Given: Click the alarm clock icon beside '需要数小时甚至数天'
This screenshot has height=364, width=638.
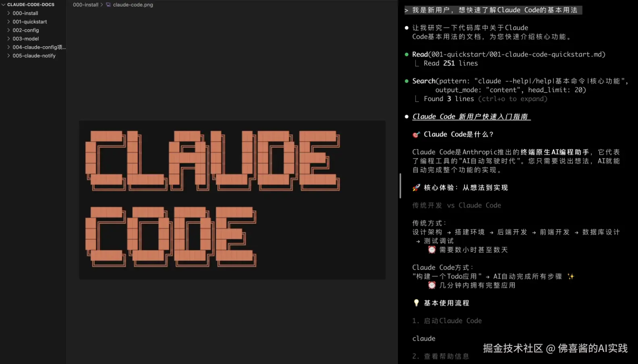Looking at the screenshot, I should [432, 250].
